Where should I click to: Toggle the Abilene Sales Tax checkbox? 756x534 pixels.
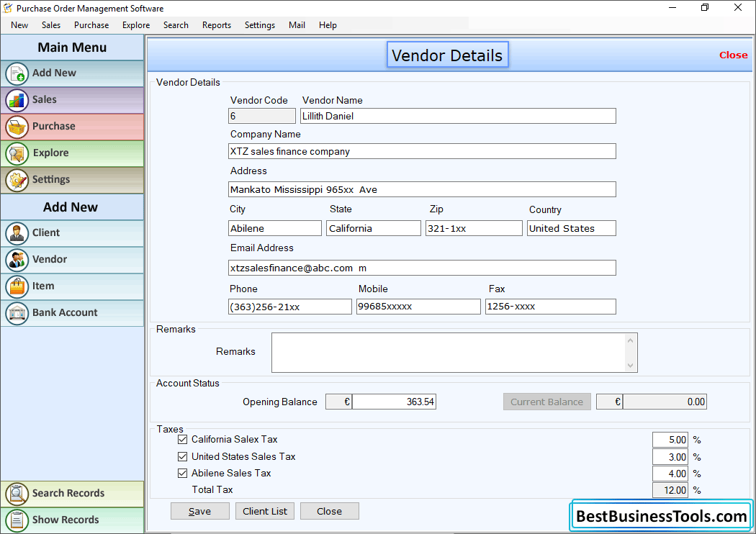(182, 473)
